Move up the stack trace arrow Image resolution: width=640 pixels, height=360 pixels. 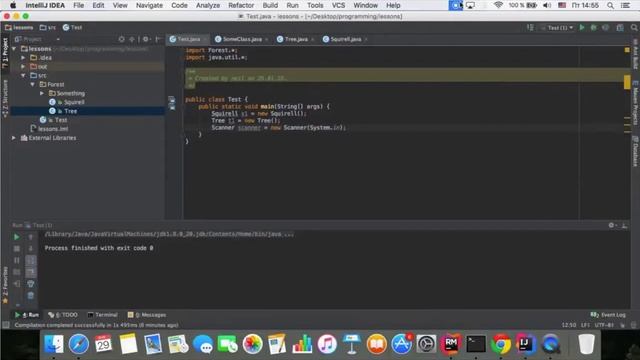tap(31, 237)
